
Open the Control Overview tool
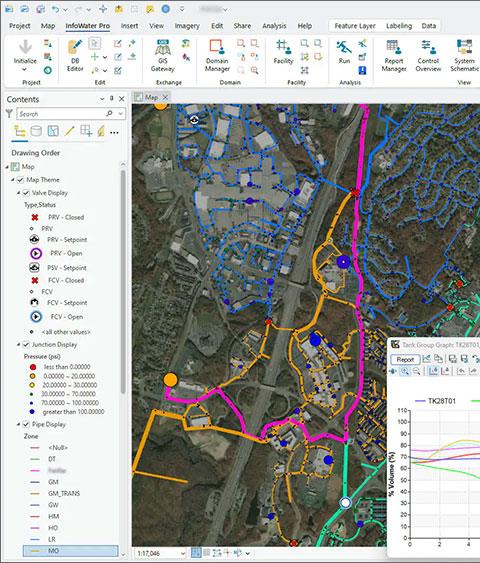tap(428, 55)
